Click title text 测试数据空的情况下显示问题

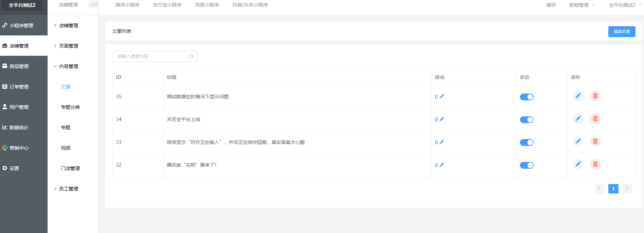point(198,97)
